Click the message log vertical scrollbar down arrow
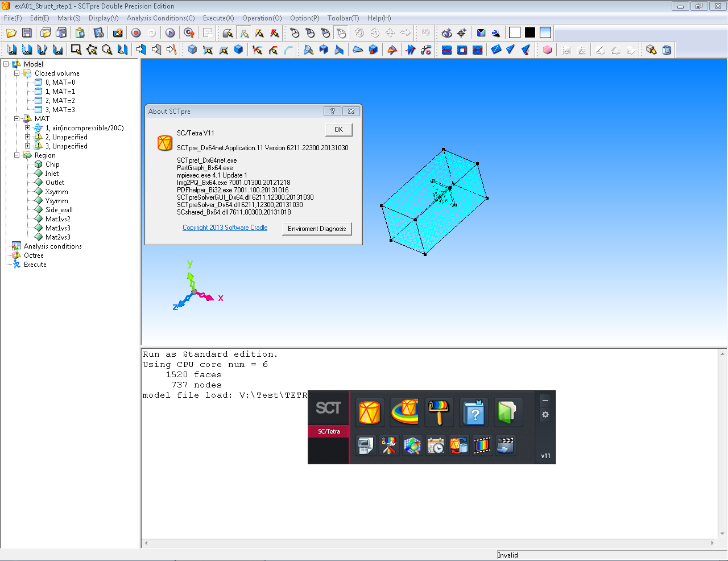The image size is (728, 561). point(722,534)
